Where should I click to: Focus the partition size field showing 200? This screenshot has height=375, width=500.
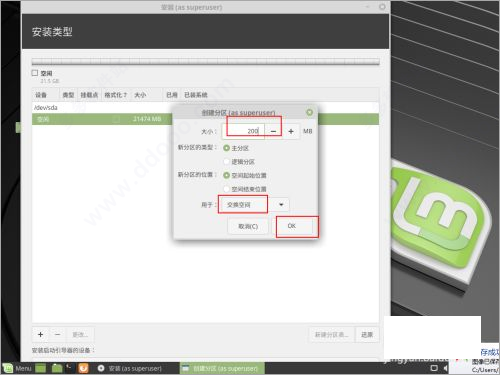243,131
